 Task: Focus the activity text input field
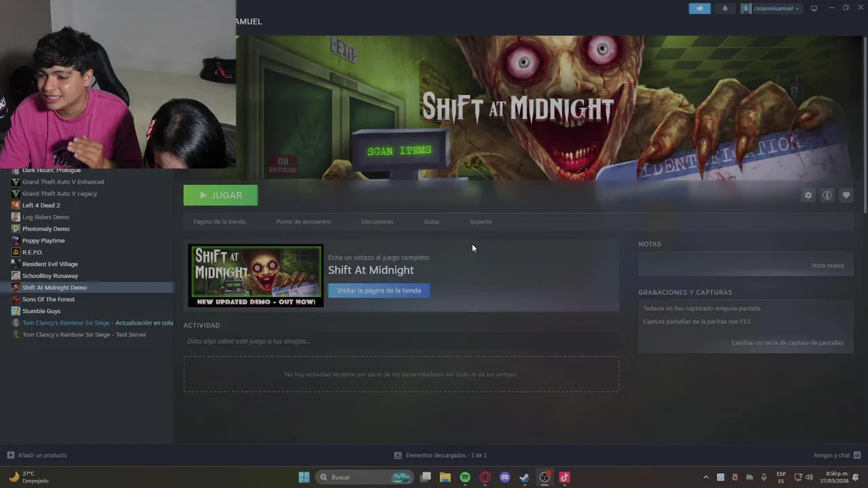(x=401, y=341)
